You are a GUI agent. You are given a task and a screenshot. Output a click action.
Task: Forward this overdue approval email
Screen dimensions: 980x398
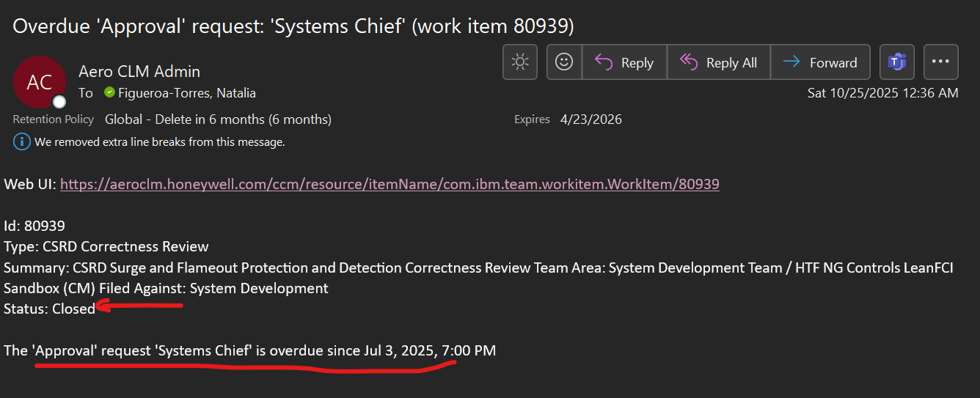(820, 62)
